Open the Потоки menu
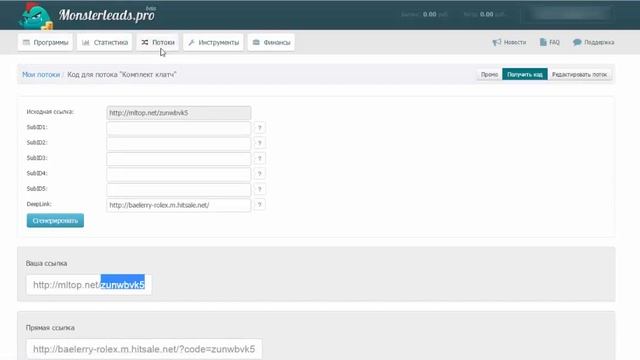This screenshot has width=640, height=360. (158, 42)
